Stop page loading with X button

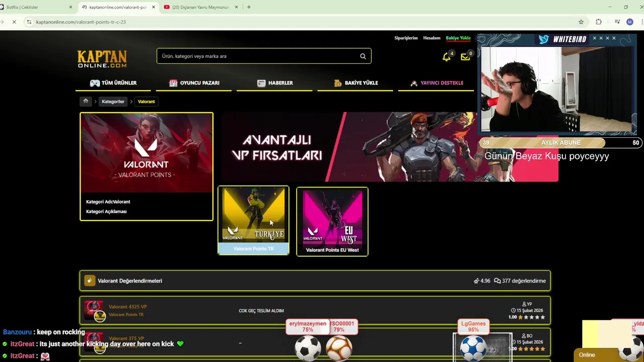(14, 22)
